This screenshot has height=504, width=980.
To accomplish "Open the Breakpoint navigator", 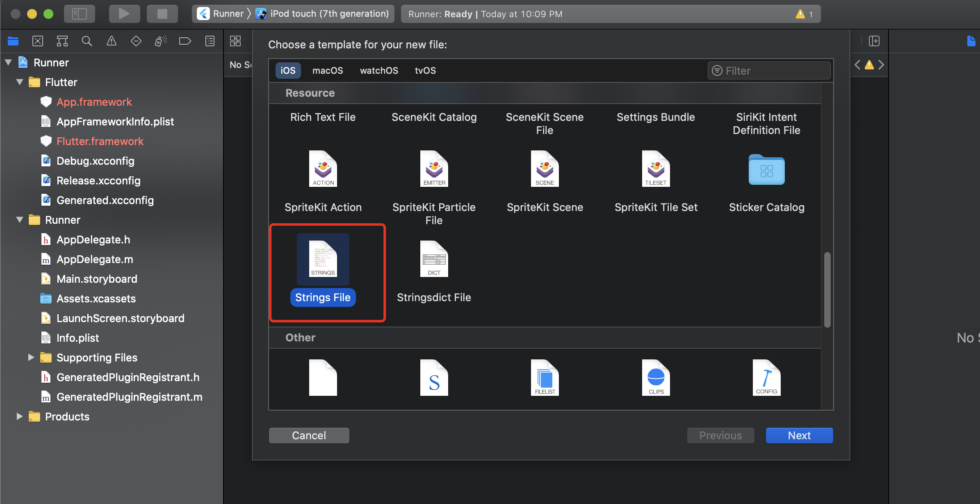I will point(185,41).
